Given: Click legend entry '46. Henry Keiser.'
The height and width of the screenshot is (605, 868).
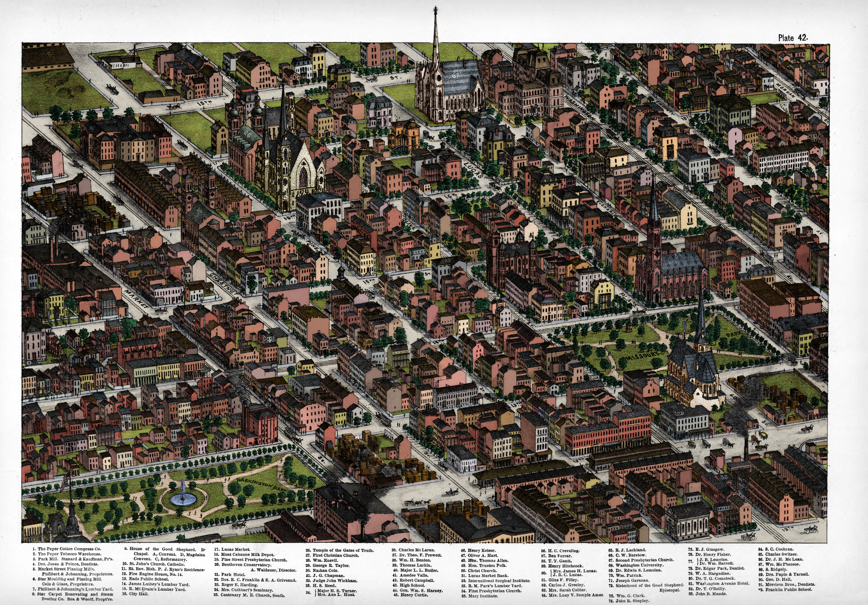Looking at the screenshot, I should pyautogui.click(x=478, y=551).
